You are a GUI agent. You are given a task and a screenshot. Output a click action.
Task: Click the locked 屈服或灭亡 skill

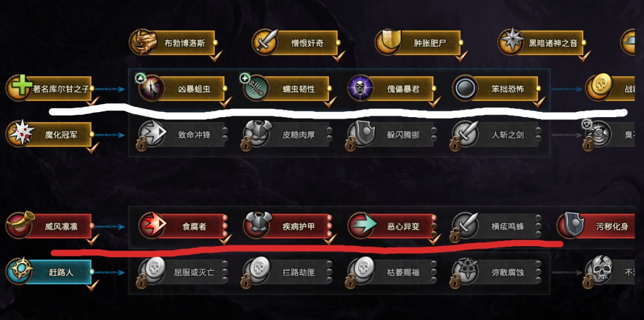point(182,272)
